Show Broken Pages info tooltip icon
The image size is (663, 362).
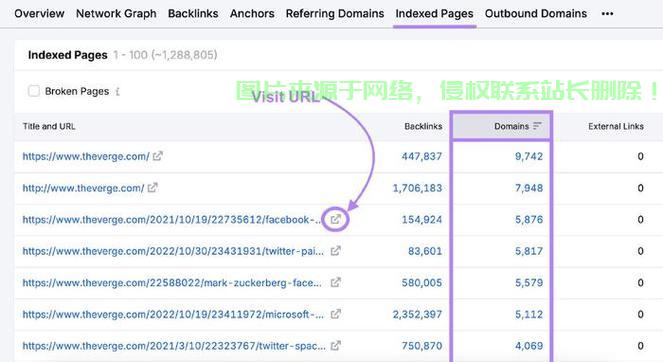pos(118,91)
